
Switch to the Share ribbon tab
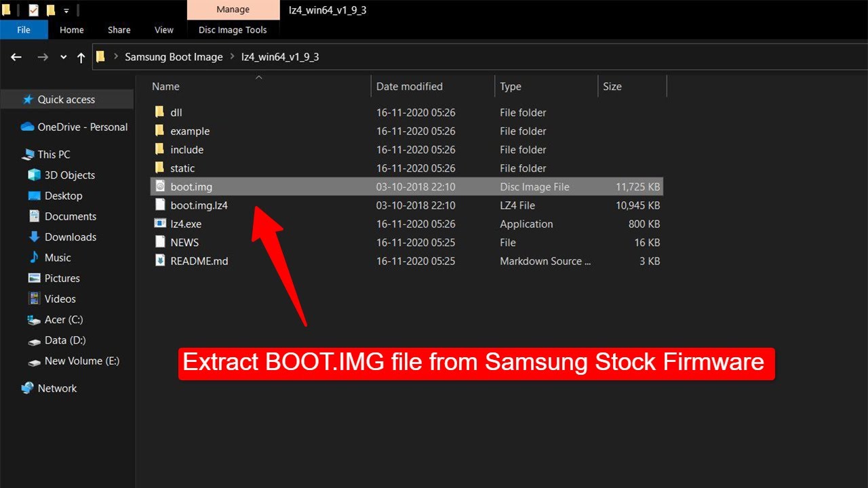click(119, 30)
